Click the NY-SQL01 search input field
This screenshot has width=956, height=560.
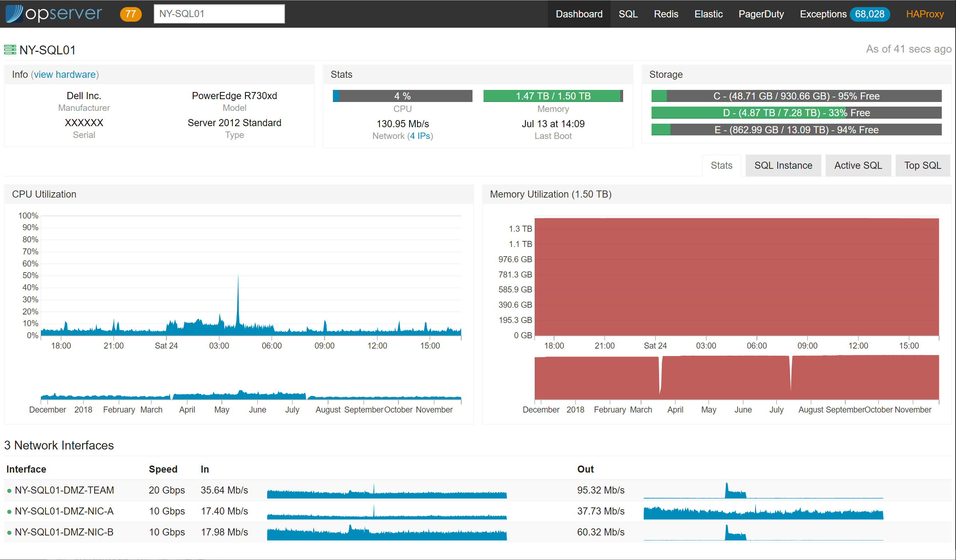click(219, 14)
